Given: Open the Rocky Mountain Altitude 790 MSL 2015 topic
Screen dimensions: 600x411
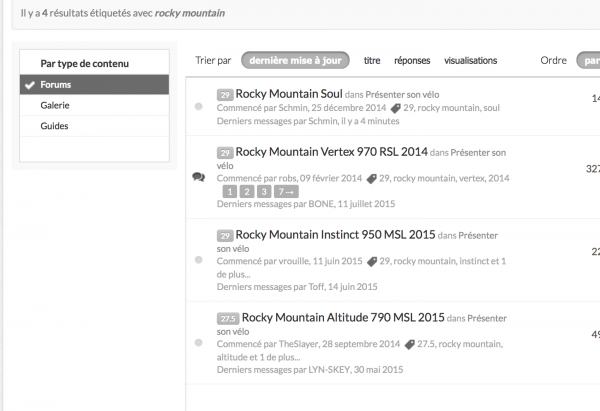Looking at the screenshot, I should (x=343, y=318).
